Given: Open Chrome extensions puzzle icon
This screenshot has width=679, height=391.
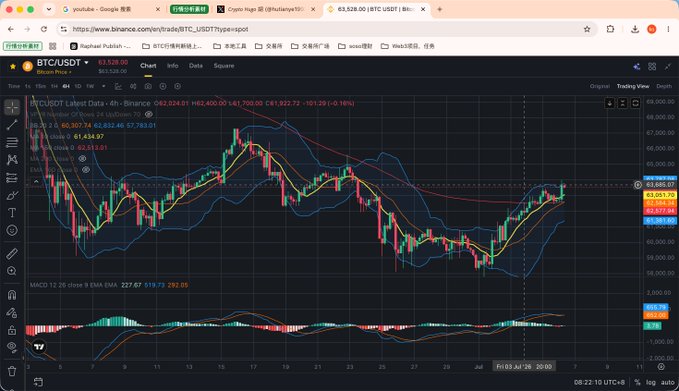Looking at the screenshot, I should click(x=610, y=29).
